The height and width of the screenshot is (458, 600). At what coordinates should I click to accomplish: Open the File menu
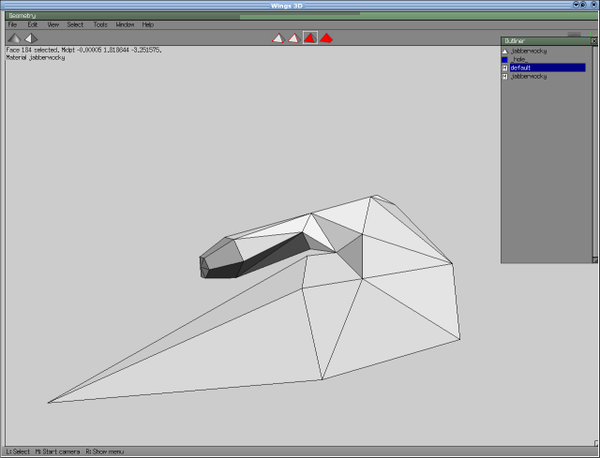pyautogui.click(x=12, y=24)
